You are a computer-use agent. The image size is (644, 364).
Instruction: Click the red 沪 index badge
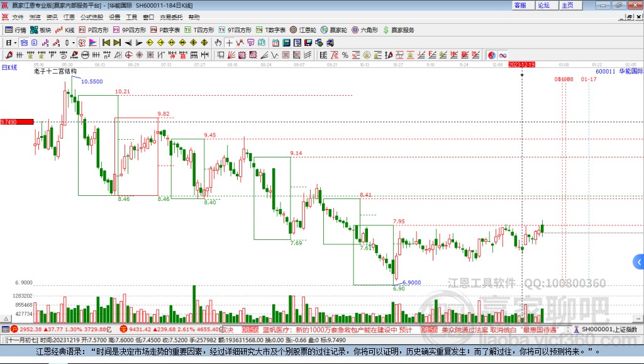click(x=14, y=329)
